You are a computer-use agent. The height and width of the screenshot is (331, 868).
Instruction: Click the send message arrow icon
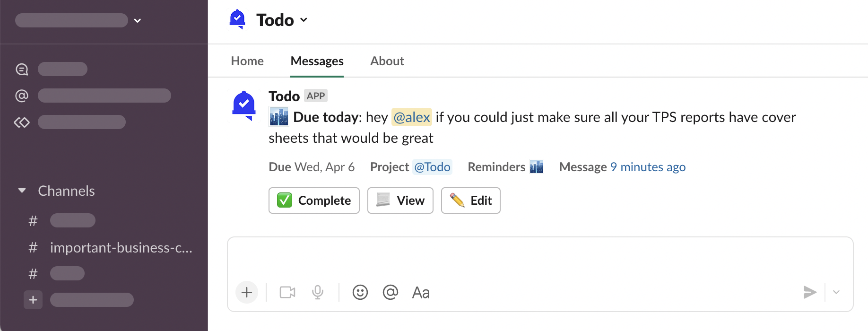click(x=809, y=292)
